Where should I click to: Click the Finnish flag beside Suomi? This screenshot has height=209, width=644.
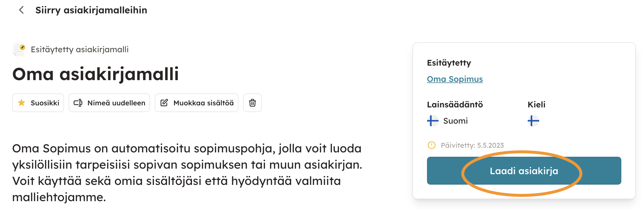[x=433, y=121]
